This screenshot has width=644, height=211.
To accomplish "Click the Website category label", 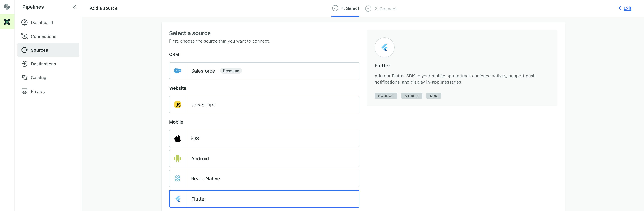I will click(x=178, y=88).
